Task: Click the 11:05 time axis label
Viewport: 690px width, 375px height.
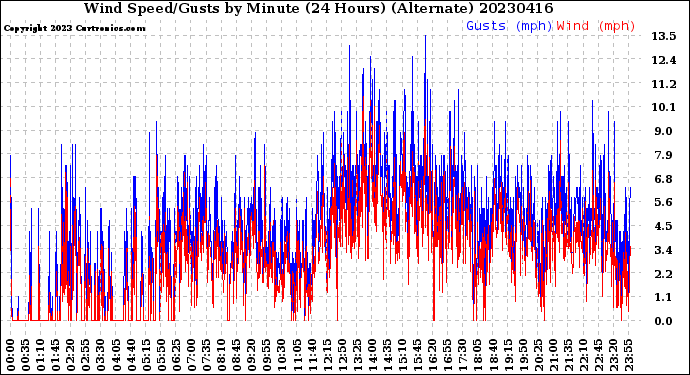Action: [x=297, y=355]
